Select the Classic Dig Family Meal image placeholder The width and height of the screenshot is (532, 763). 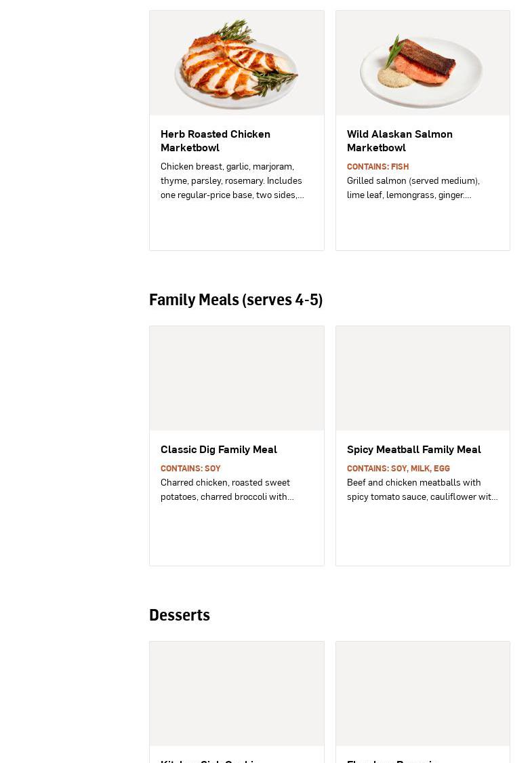[x=237, y=378]
